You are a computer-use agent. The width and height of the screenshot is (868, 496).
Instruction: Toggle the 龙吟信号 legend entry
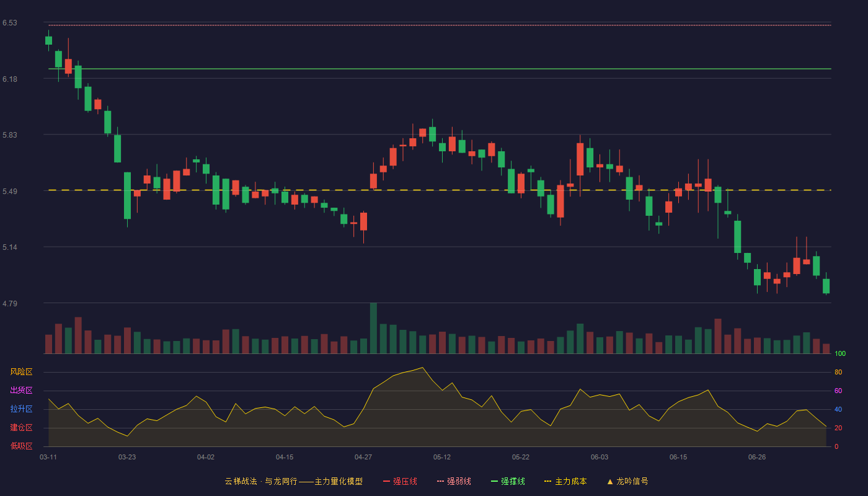pos(627,481)
